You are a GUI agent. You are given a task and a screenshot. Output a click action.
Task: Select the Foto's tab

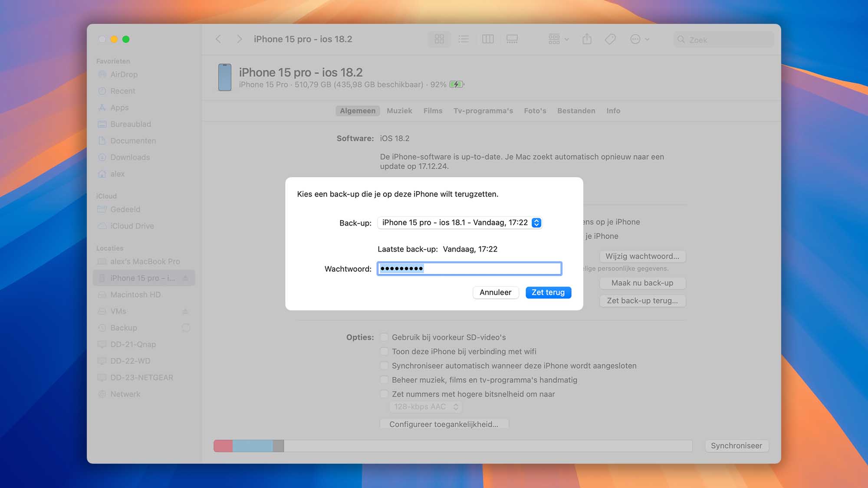535,110
